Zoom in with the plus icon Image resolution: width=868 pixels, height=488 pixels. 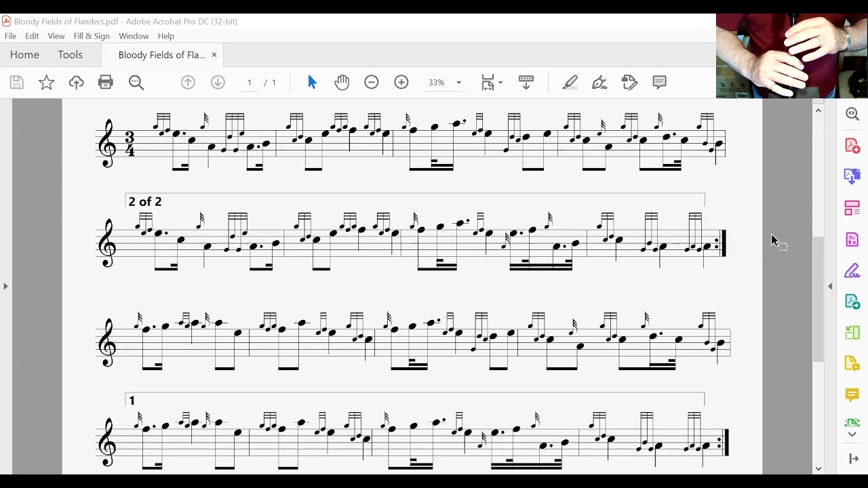[x=401, y=82]
